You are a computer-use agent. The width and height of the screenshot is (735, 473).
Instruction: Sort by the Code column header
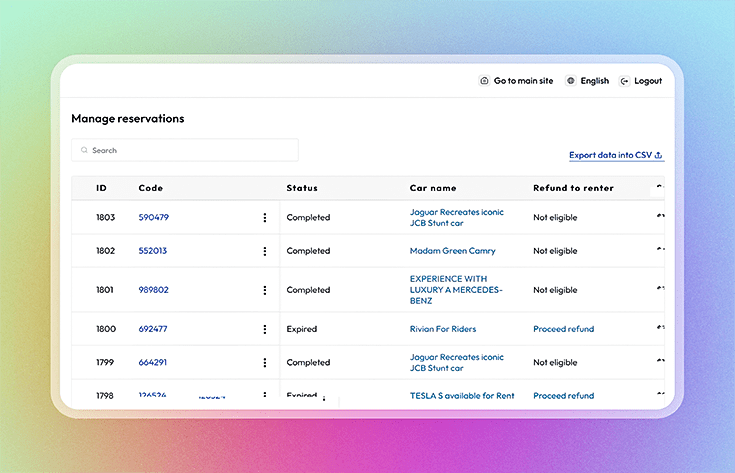150,188
